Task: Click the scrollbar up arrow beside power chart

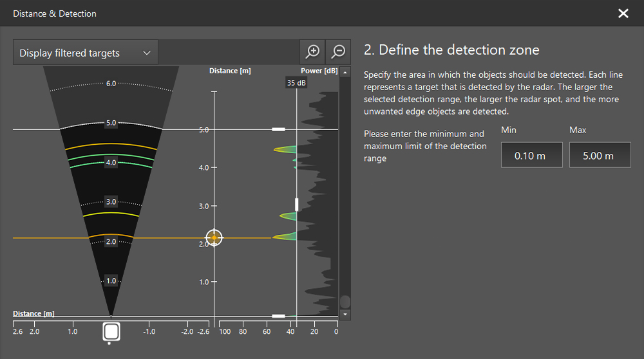Action: pyautogui.click(x=345, y=72)
